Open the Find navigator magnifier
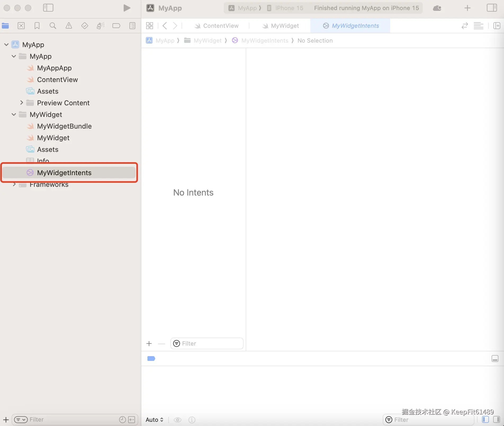504x426 pixels. (x=53, y=26)
